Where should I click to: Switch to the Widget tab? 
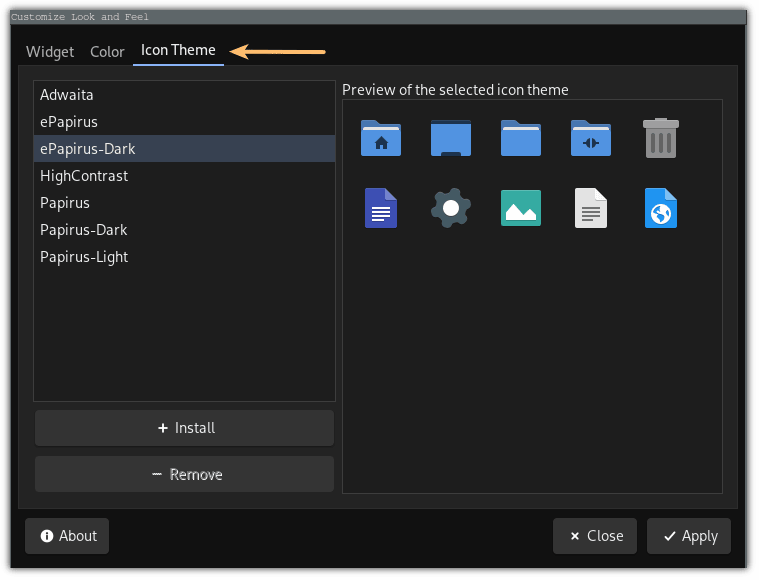(50, 51)
